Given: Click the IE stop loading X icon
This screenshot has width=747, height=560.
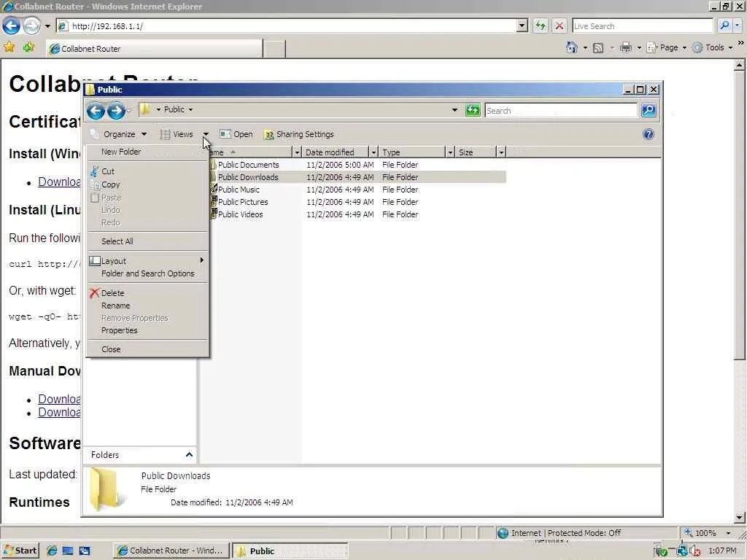Looking at the screenshot, I should point(560,26).
